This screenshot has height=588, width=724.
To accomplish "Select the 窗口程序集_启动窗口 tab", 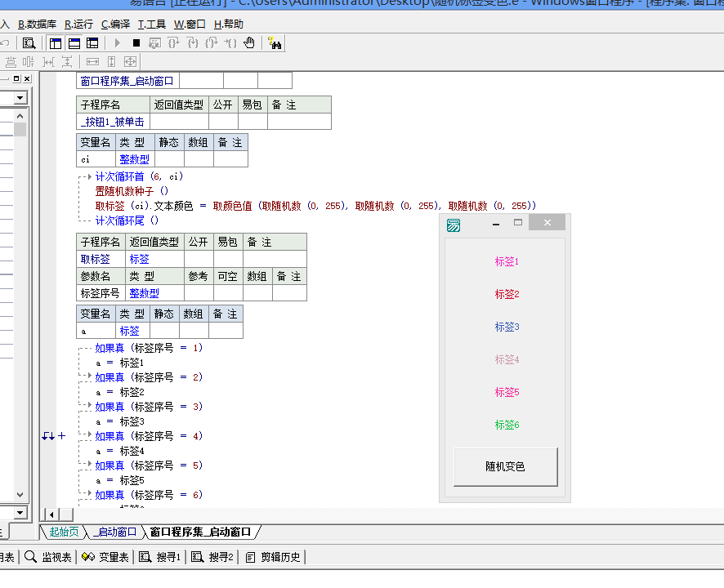I will [200, 532].
